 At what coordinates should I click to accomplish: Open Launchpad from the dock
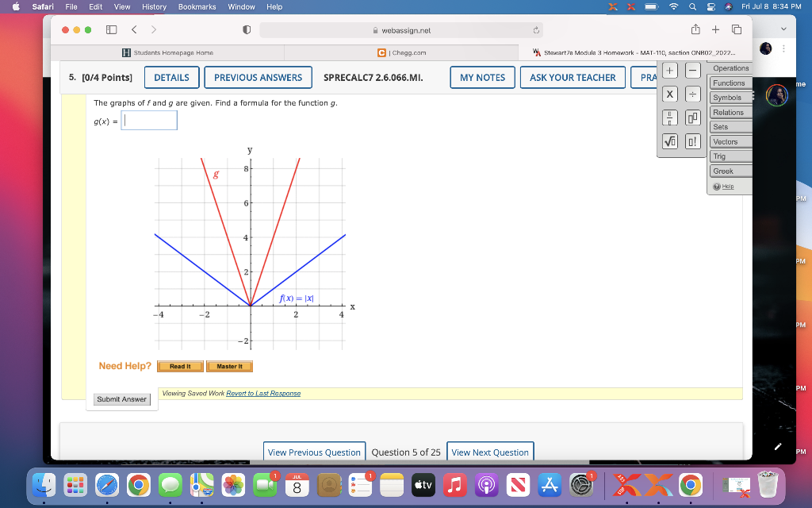click(x=75, y=485)
